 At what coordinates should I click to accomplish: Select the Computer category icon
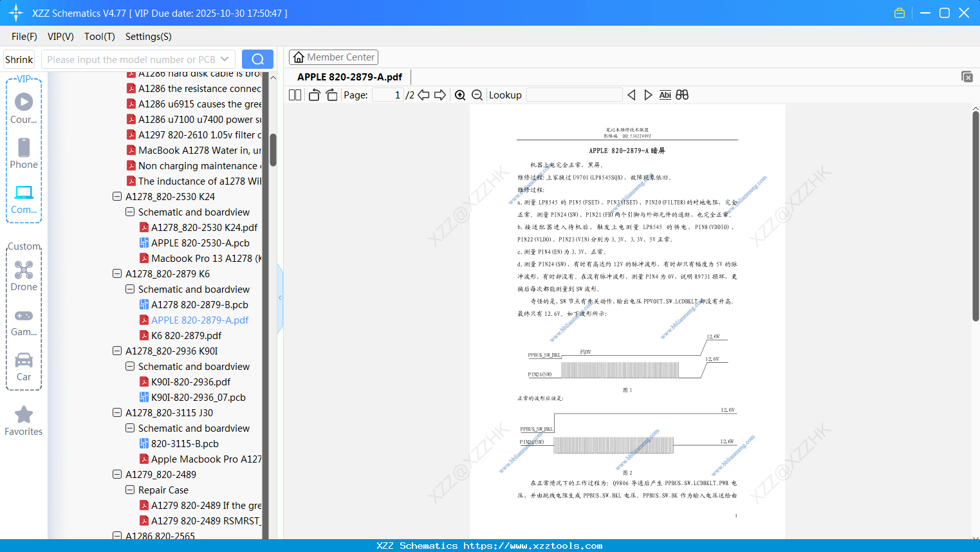click(x=24, y=199)
